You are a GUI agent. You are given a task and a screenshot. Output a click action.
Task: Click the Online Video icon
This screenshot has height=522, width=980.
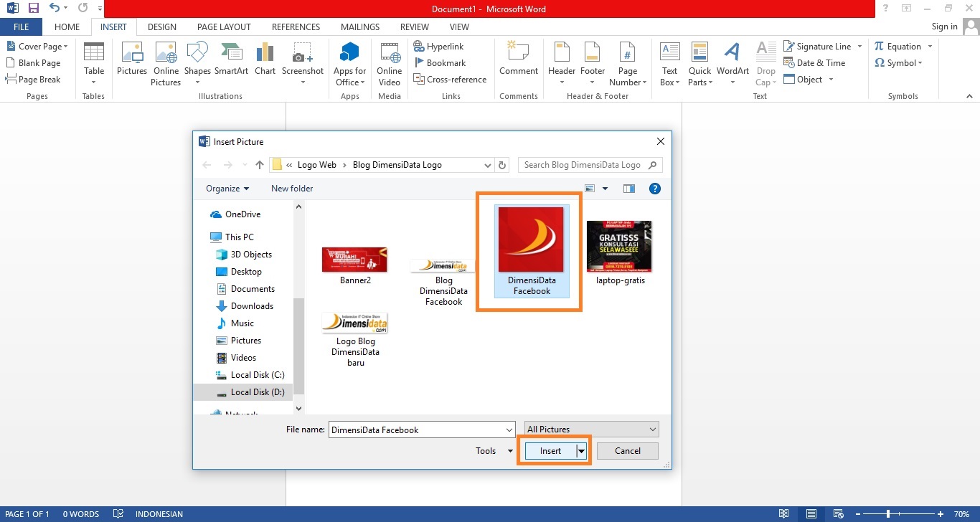click(x=390, y=63)
